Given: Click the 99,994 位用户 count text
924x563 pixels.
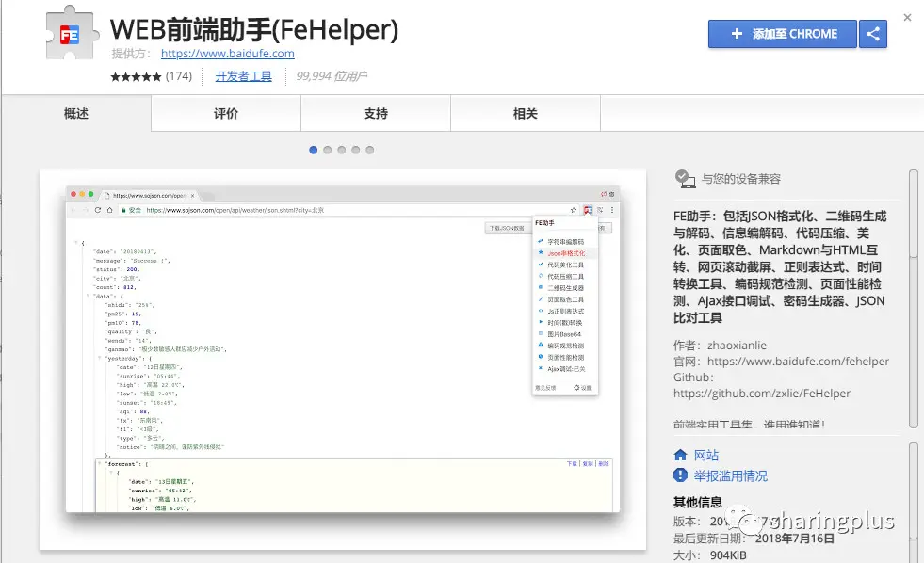Looking at the screenshot, I should pyautogui.click(x=332, y=76).
